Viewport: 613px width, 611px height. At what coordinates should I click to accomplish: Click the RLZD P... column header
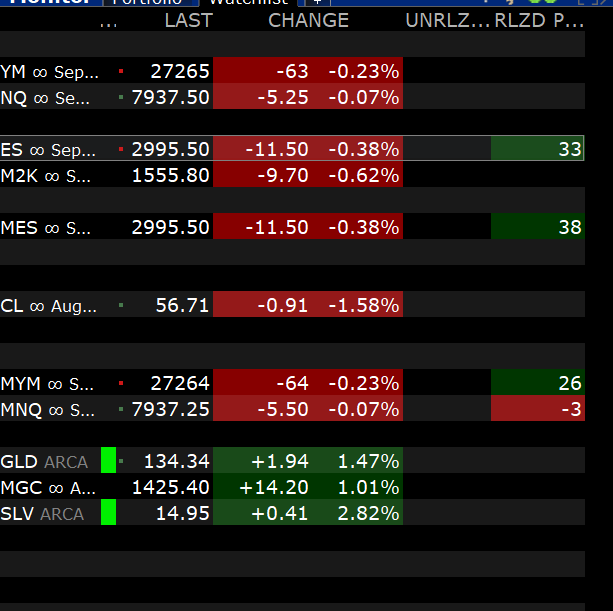point(539,20)
